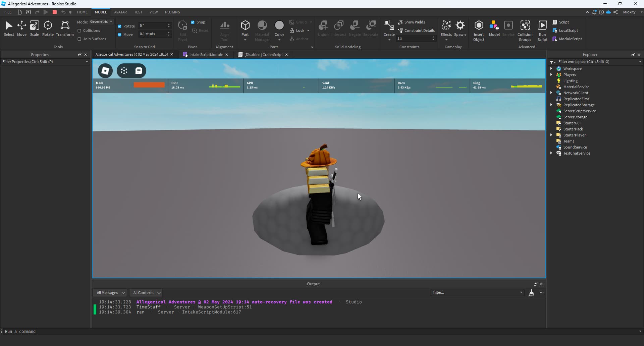Screen dimensions: 644x346
Task: Expand ReplicatedStorage in the Explorer
Action: 552,105
